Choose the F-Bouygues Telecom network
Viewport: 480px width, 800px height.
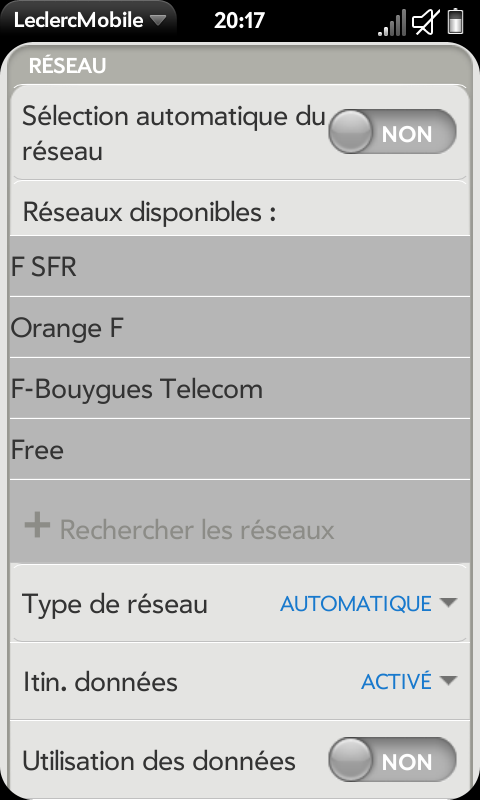point(240,389)
